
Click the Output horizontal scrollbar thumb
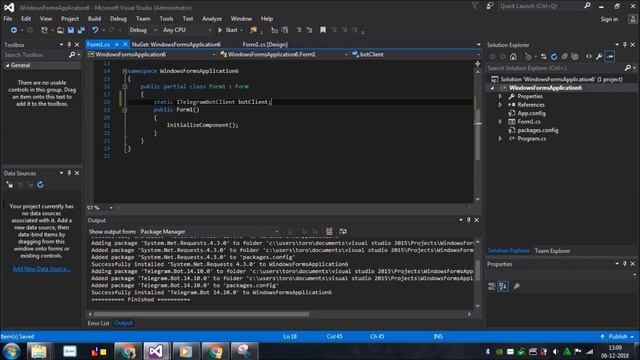point(201,314)
